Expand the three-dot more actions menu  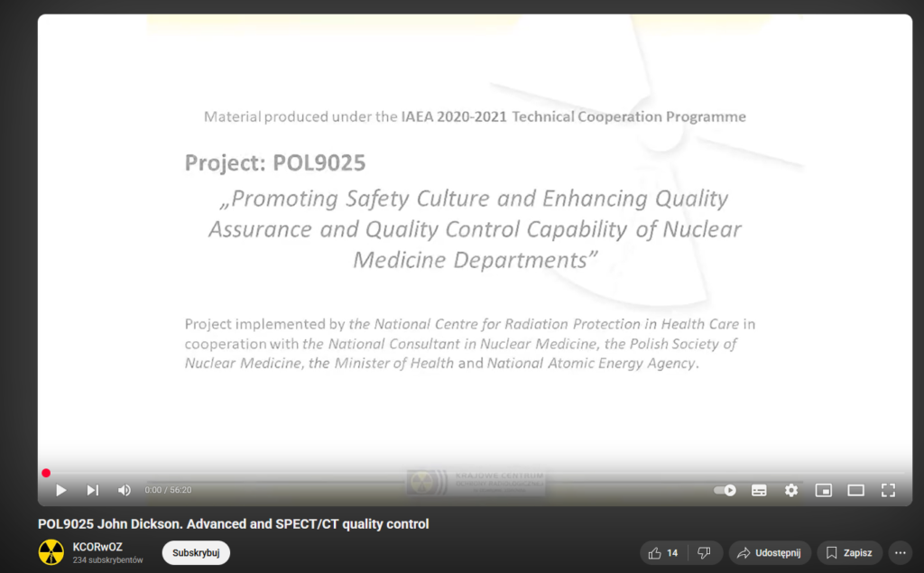coord(900,552)
